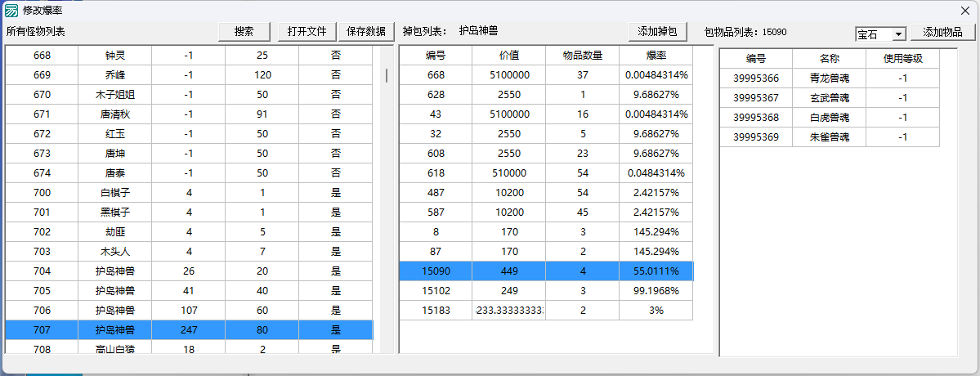The height and width of the screenshot is (376, 980).
Task: Select drop pack row 15183
Action: [436, 311]
